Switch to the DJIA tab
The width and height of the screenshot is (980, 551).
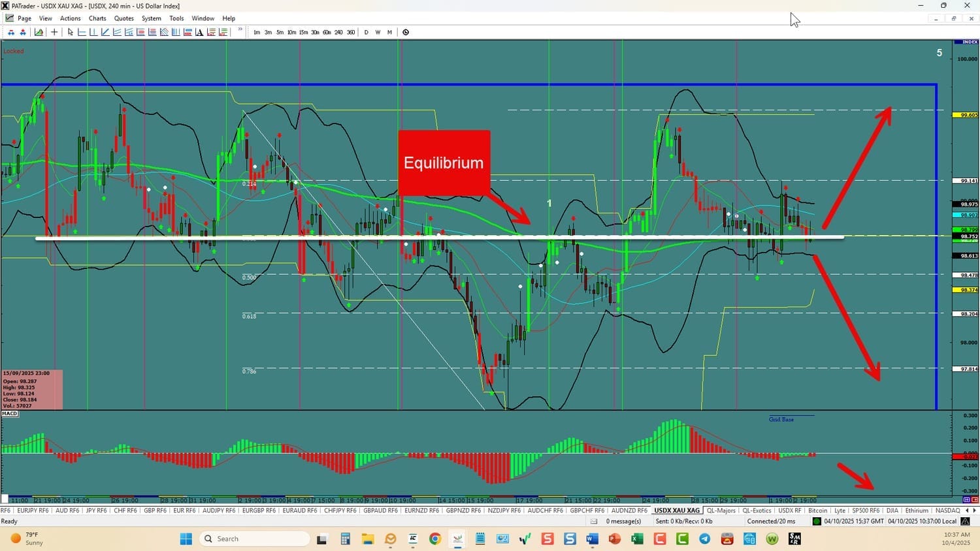coord(892,511)
